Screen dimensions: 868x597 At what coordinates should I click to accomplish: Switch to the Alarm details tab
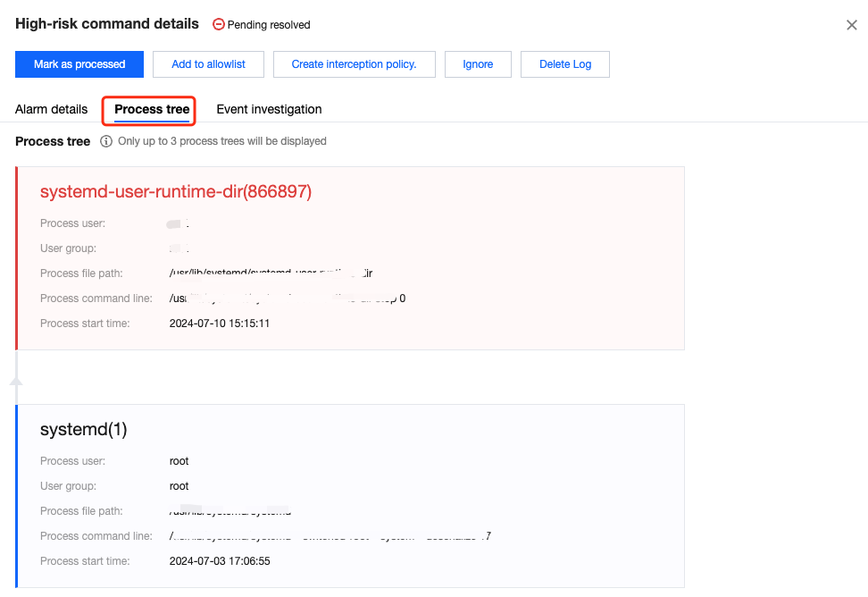tap(52, 109)
